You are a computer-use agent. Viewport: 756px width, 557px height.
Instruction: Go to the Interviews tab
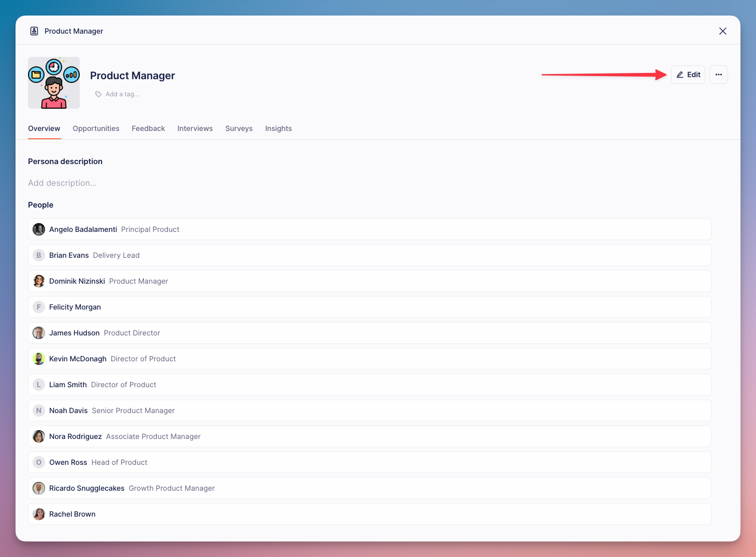click(195, 128)
